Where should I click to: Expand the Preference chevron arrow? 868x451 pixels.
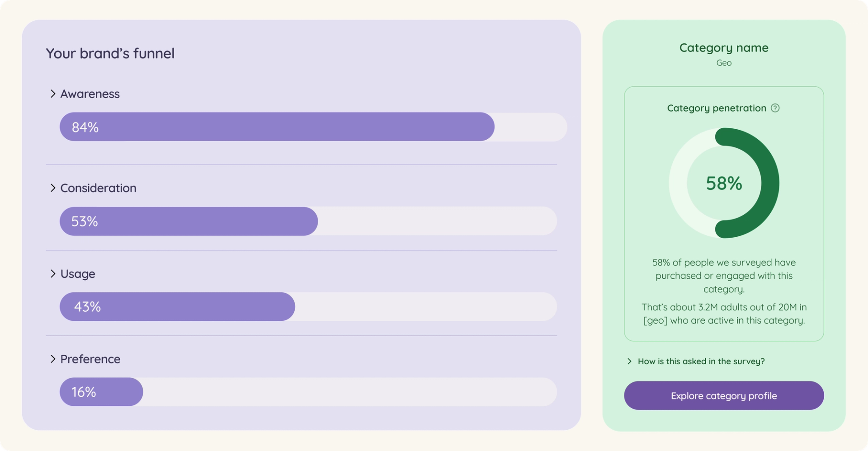[53, 359]
